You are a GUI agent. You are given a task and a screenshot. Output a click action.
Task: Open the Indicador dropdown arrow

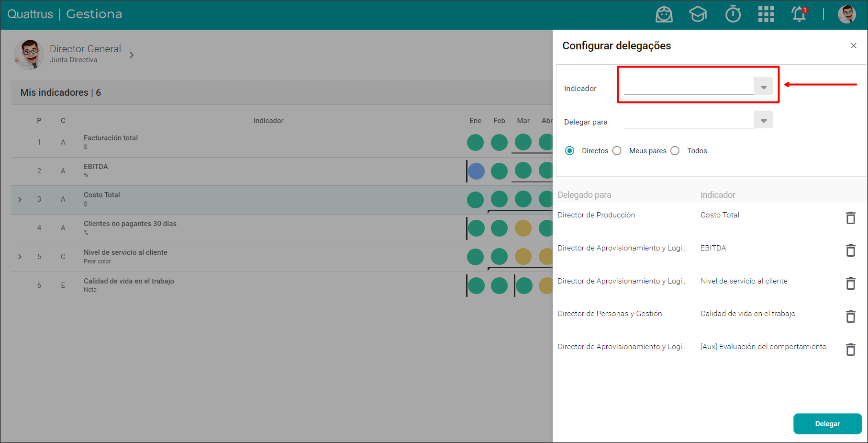(x=764, y=87)
